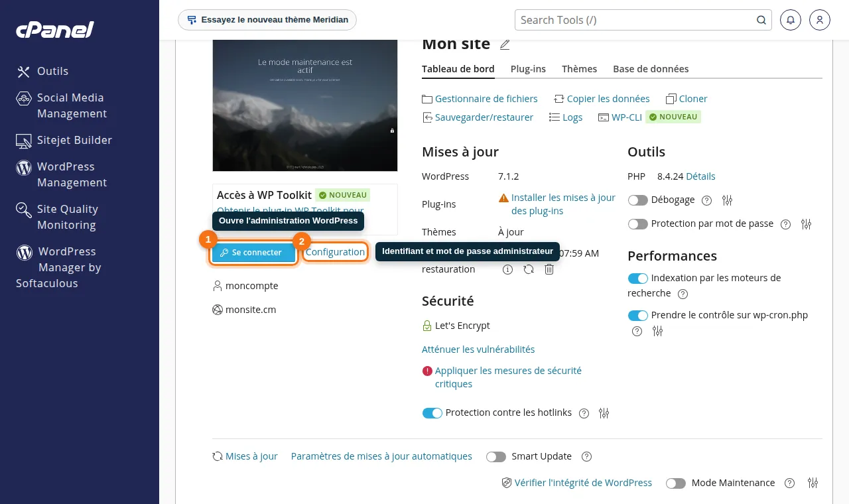The width and height of the screenshot is (849, 504).
Task: Click the search magnifier icon
Action: coord(761,20)
